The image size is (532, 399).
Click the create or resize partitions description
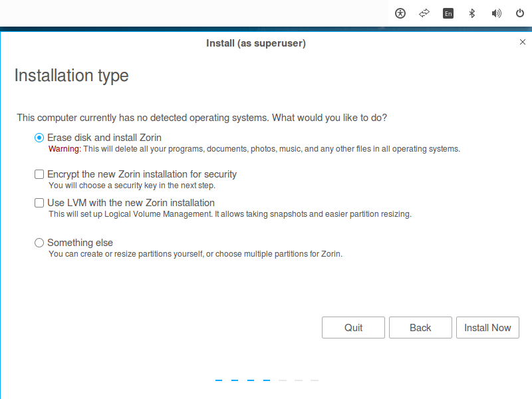(x=196, y=254)
